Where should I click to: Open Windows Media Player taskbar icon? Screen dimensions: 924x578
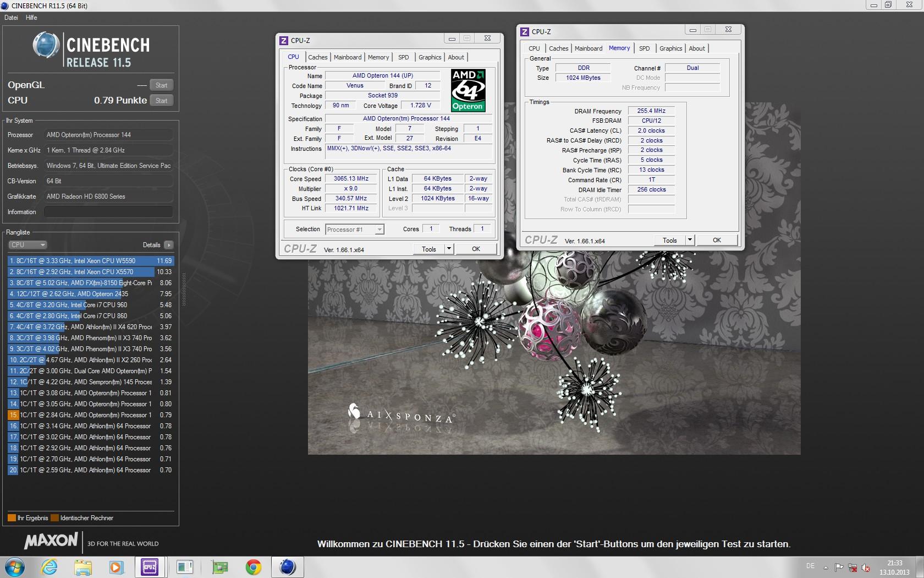point(117,567)
